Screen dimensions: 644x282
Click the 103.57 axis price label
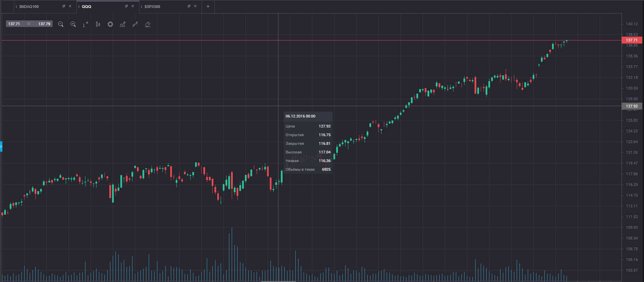click(632, 270)
